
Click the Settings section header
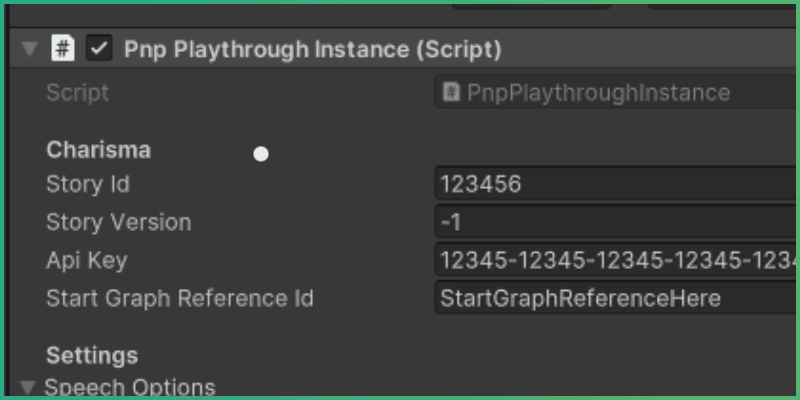(92, 355)
